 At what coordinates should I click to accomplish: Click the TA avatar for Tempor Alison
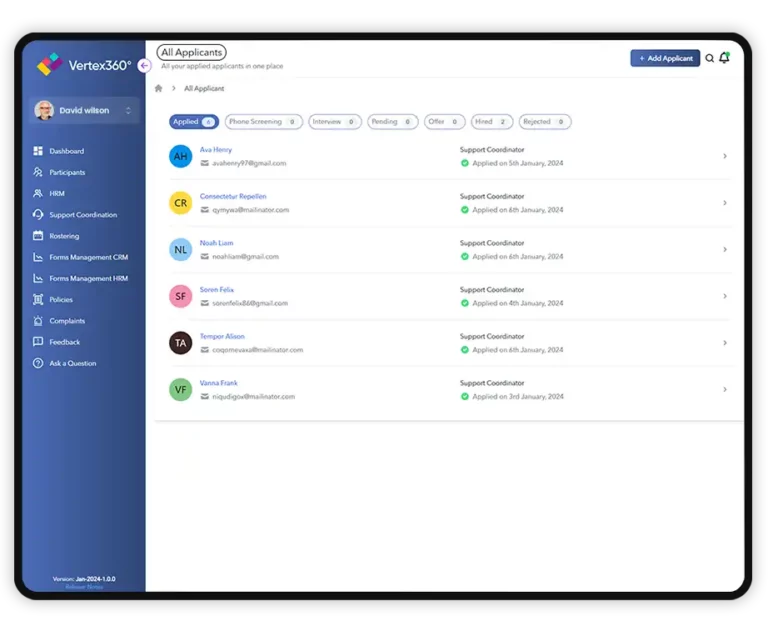[x=180, y=343]
